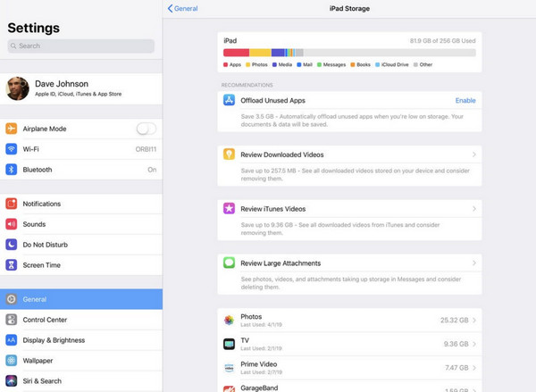Tap the TV app icon in storage list
The width and height of the screenshot is (536, 392).
[x=229, y=344]
